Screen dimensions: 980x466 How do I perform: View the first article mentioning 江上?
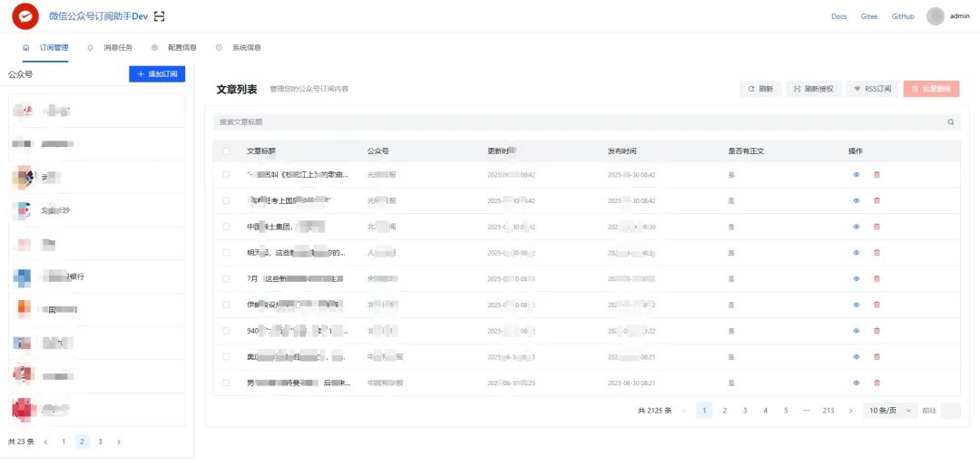857,175
